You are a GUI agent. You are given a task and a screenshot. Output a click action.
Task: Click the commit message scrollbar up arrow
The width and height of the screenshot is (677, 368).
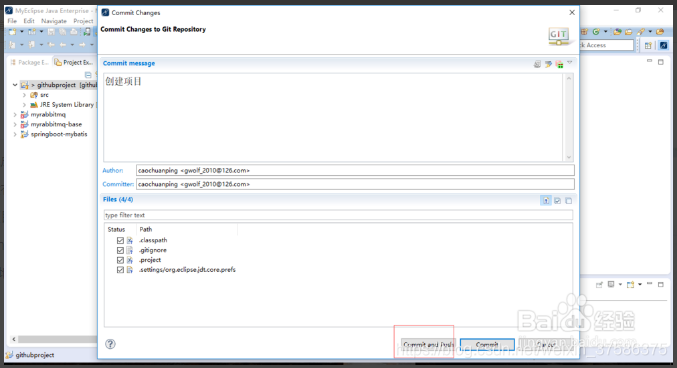(x=569, y=78)
